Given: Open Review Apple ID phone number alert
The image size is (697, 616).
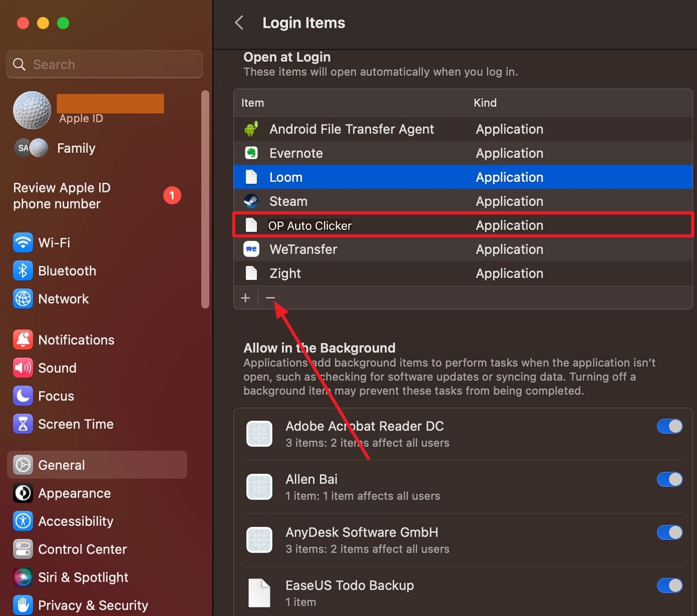Looking at the screenshot, I should coord(97,196).
